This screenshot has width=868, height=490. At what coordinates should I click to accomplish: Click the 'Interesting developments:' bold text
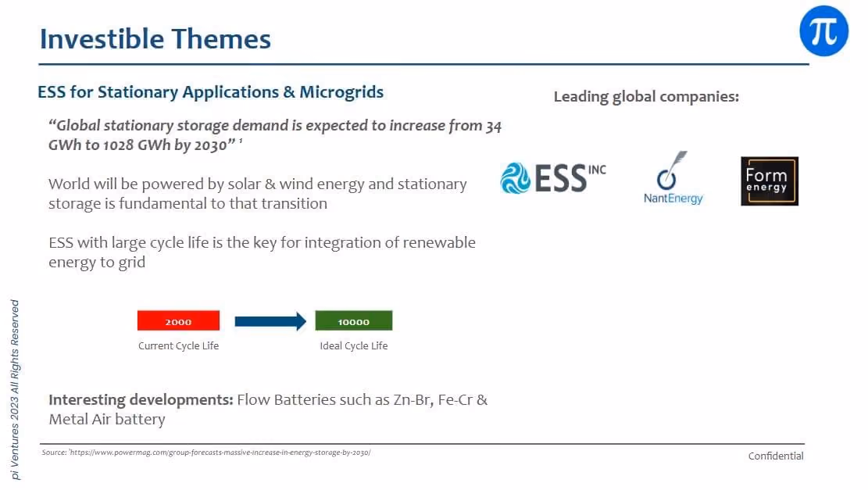(141, 400)
